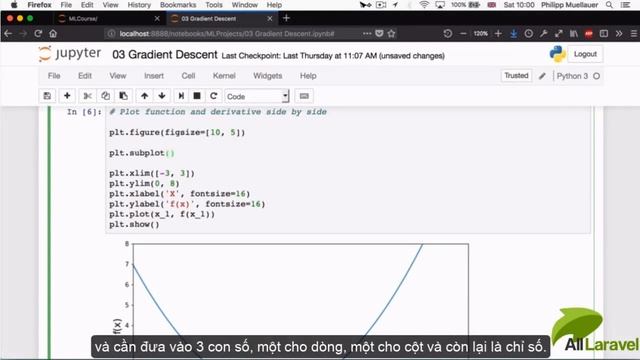Click the Logout button
Image resolution: width=640 pixels, height=360 pixels.
click(x=585, y=54)
